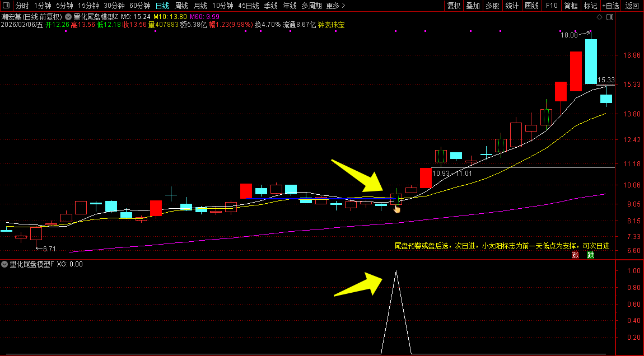Activate the 画线 drawing tool
The width and height of the screenshot is (644, 356).
click(x=532, y=6)
